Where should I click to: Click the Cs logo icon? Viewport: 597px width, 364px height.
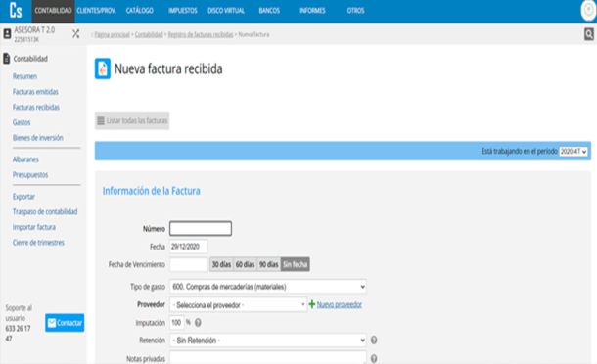[x=16, y=11]
